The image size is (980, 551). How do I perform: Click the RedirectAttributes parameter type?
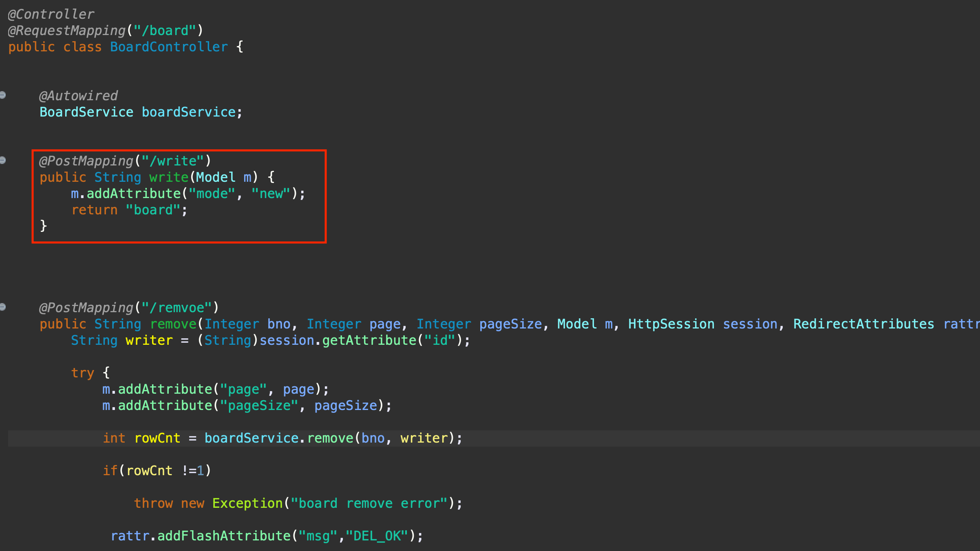[x=863, y=324]
